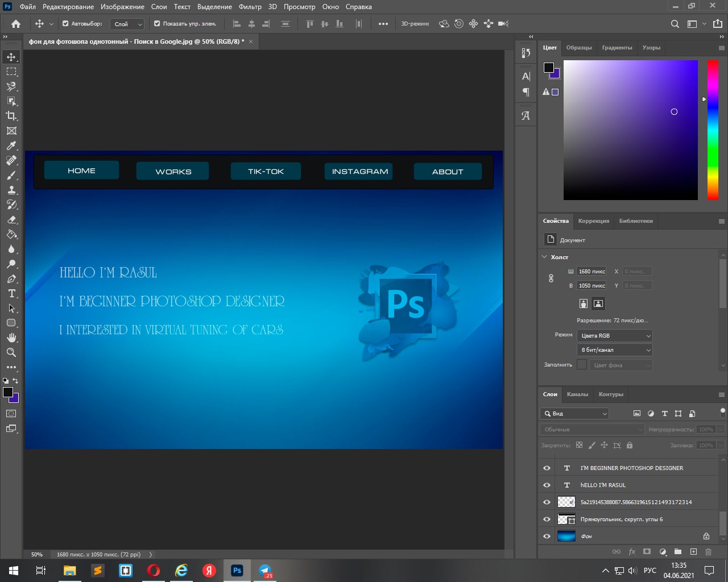Switch to the Каналы tab

click(577, 394)
